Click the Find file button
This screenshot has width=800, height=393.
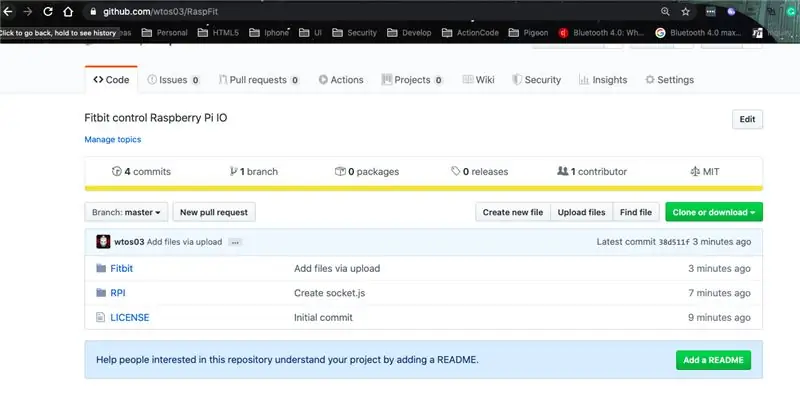click(x=636, y=212)
